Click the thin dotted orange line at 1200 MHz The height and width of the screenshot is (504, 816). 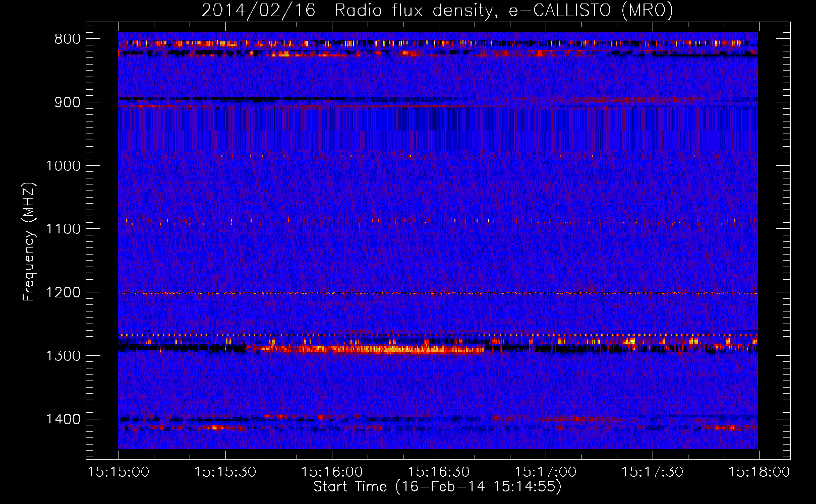439,293
